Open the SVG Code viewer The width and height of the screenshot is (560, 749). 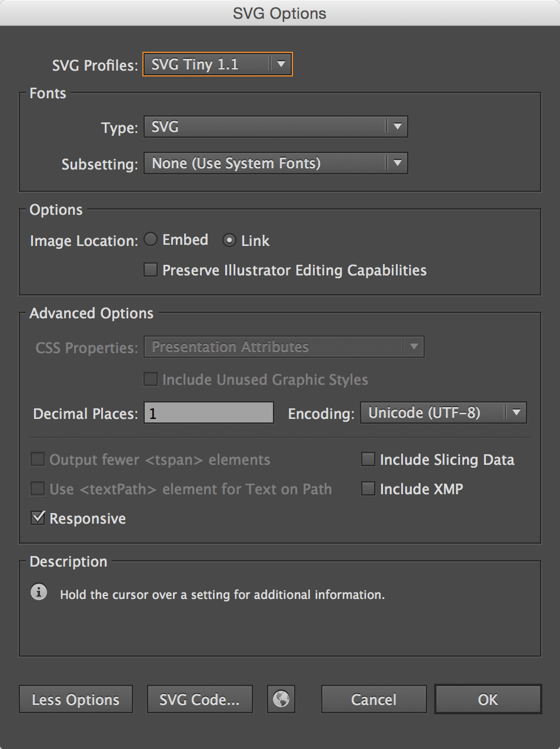tap(199, 699)
